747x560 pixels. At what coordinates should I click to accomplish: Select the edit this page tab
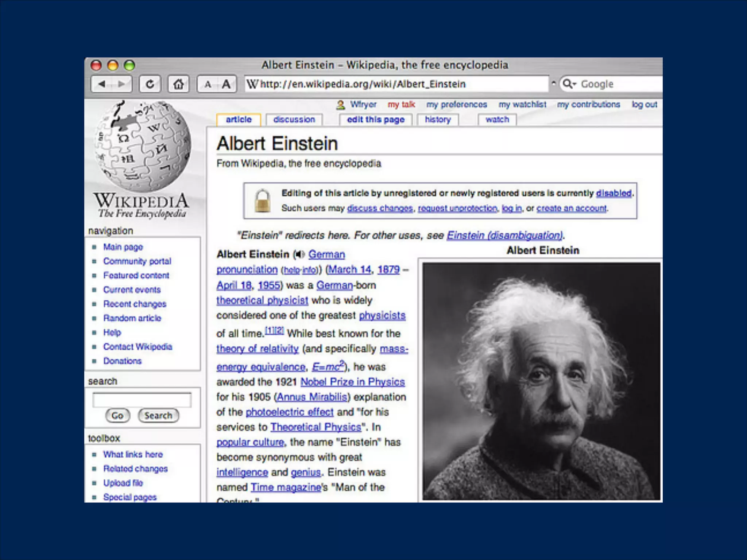coord(376,120)
